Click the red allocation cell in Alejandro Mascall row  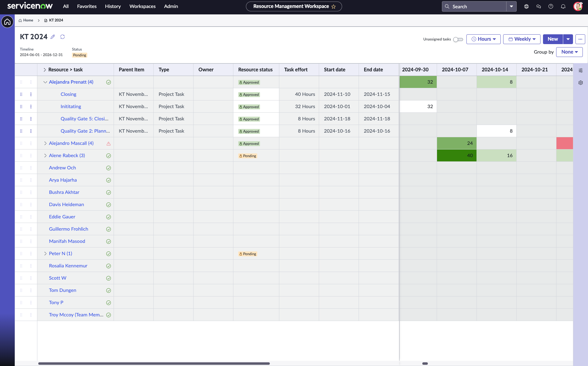pos(564,143)
